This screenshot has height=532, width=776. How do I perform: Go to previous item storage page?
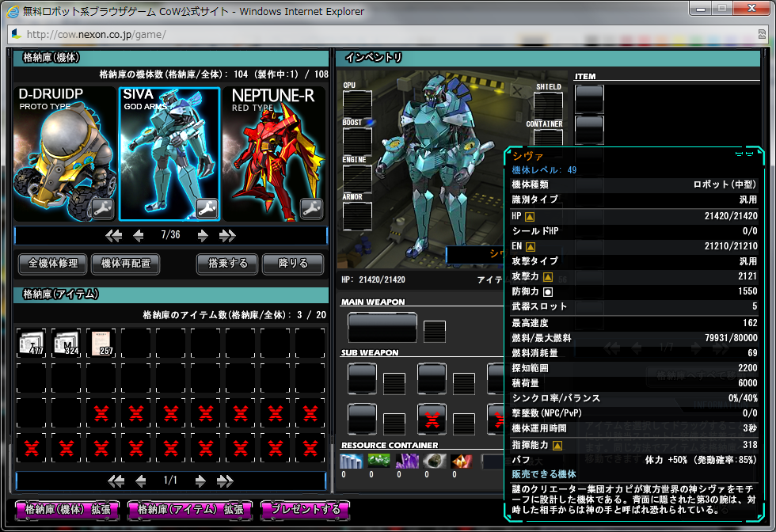tap(141, 481)
